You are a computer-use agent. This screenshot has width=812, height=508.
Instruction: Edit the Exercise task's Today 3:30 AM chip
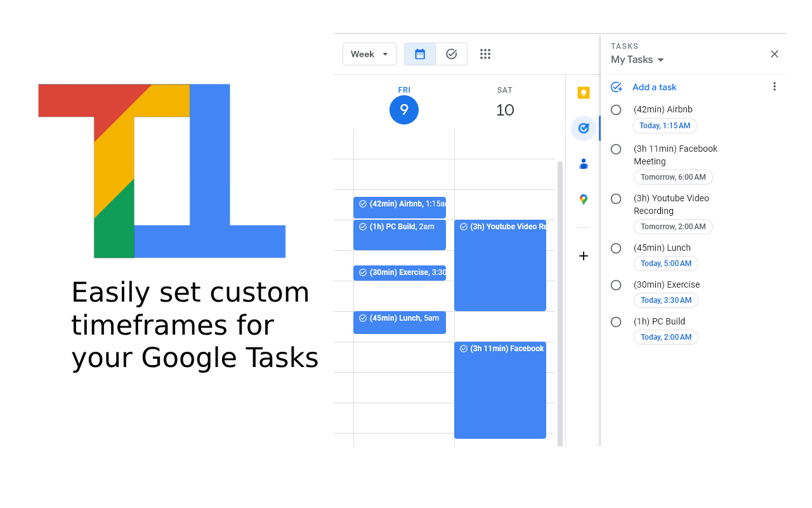pos(666,300)
